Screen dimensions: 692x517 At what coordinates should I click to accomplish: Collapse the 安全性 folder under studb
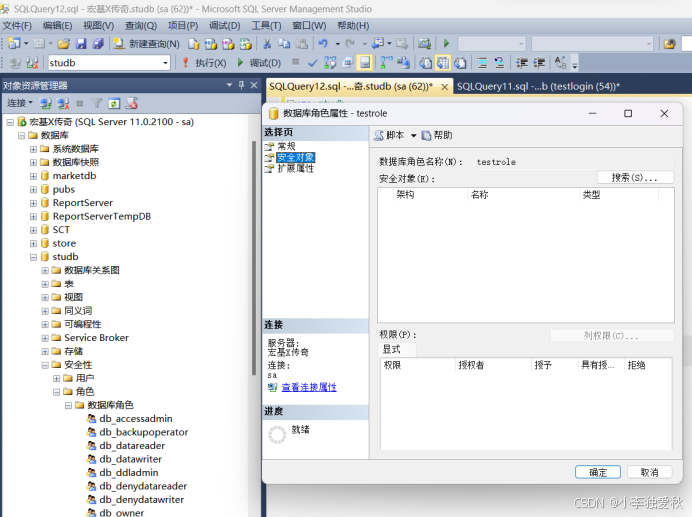[45, 365]
